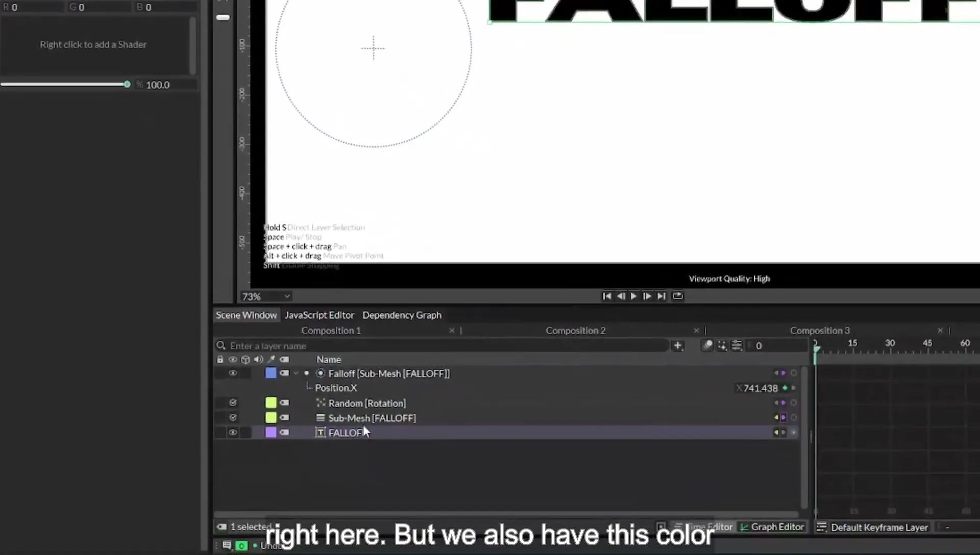The height and width of the screenshot is (555, 980).
Task: Toggle the Random Rotation enabled checkbox
Action: click(233, 403)
